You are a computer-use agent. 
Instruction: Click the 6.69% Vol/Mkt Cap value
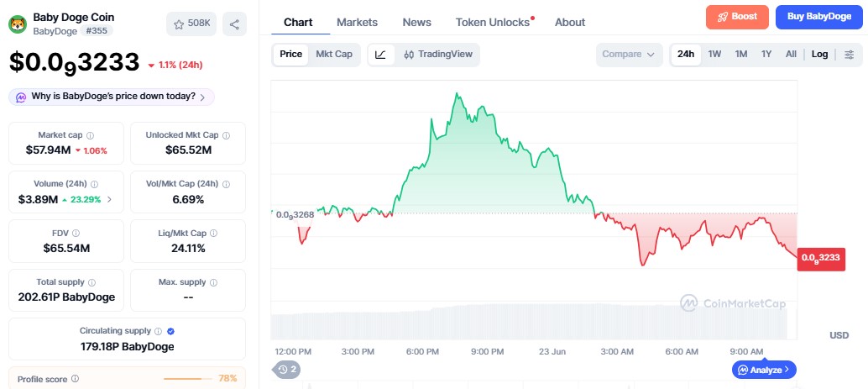point(188,199)
